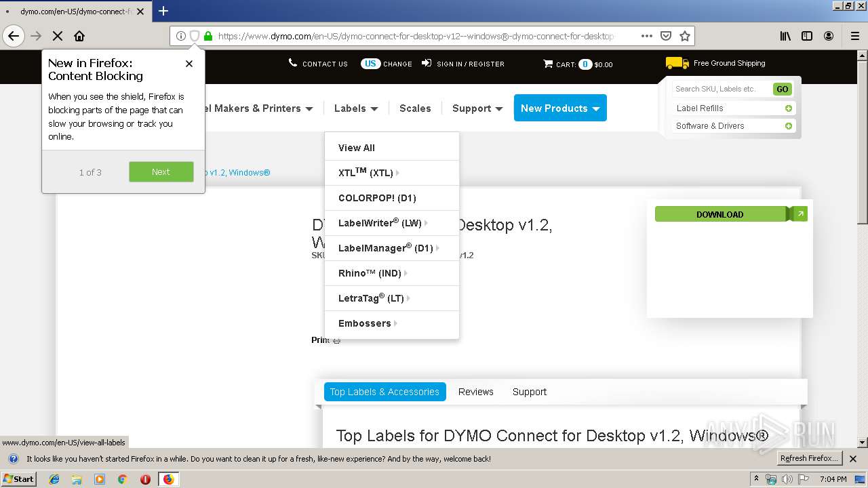Bookmark this page with the star
The width and height of the screenshot is (868, 488).
(x=685, y=36)
